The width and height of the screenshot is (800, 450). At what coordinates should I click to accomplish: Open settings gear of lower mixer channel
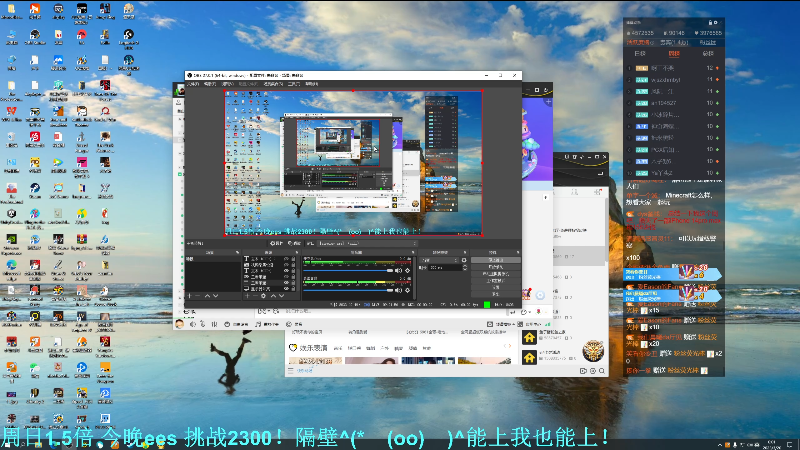[408, 290]
